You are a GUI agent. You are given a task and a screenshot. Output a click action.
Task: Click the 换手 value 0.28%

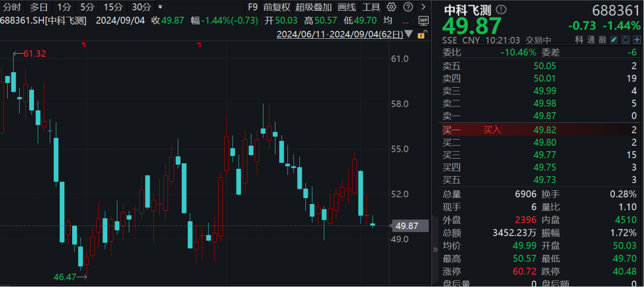(x=624, y=194)
